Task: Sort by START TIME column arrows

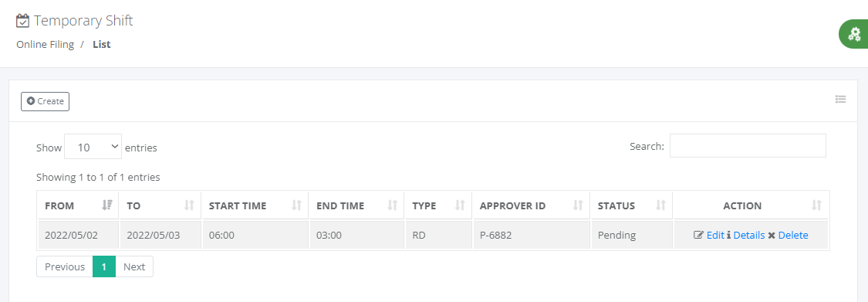Action: 297,205
